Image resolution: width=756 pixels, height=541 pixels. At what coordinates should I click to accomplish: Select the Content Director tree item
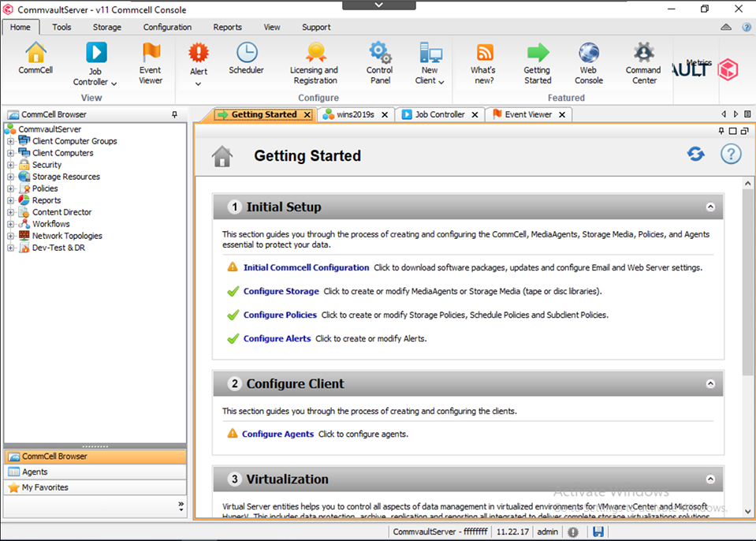point(61,212)
